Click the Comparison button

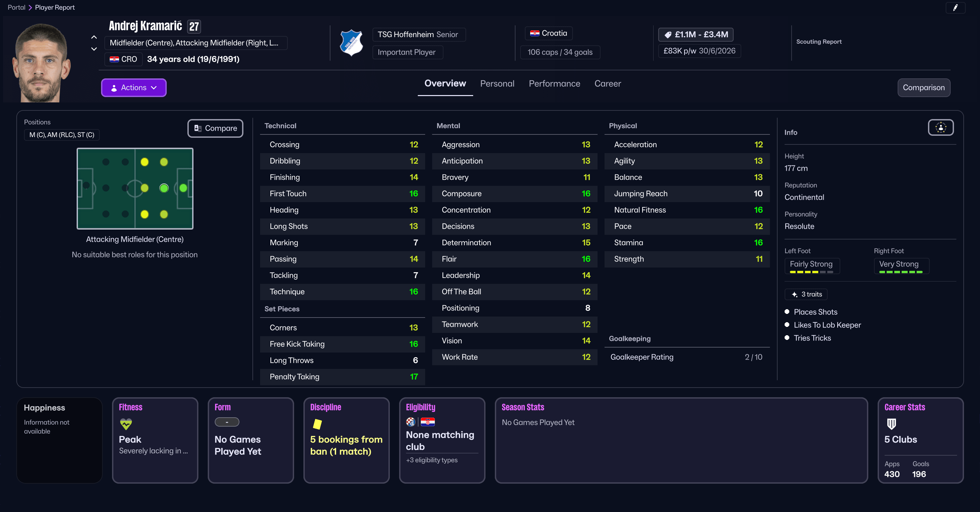(x=924, y=87)
